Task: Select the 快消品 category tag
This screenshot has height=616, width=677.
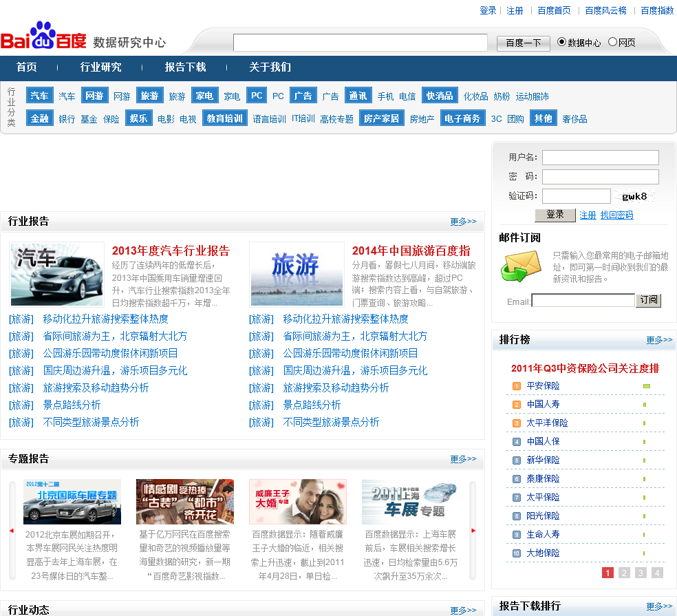Action: click(x=440, y=96)
